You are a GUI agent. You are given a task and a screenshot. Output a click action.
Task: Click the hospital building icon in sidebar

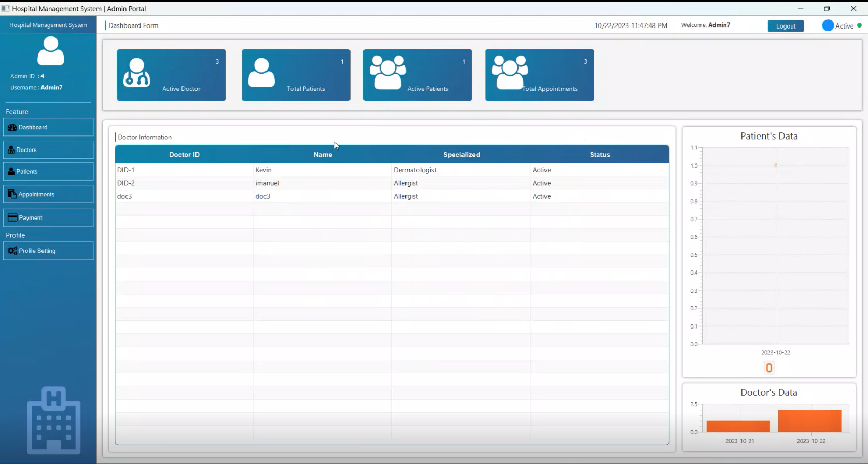(53, 420)
